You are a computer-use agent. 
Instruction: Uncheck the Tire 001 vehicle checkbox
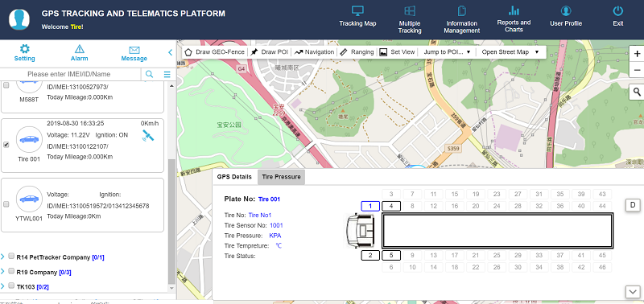6,145
